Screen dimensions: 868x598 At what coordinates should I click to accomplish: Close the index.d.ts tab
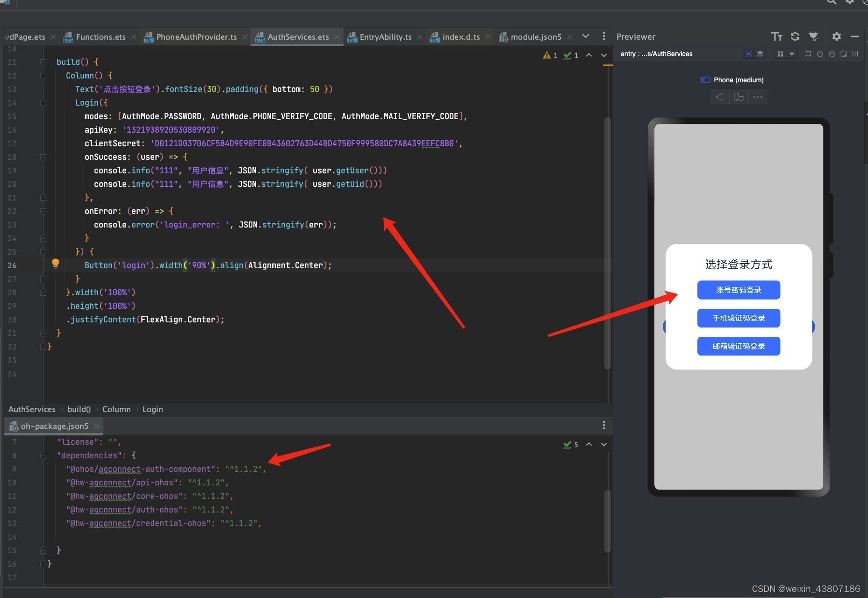pyautogui.click(x=488, y=37)
